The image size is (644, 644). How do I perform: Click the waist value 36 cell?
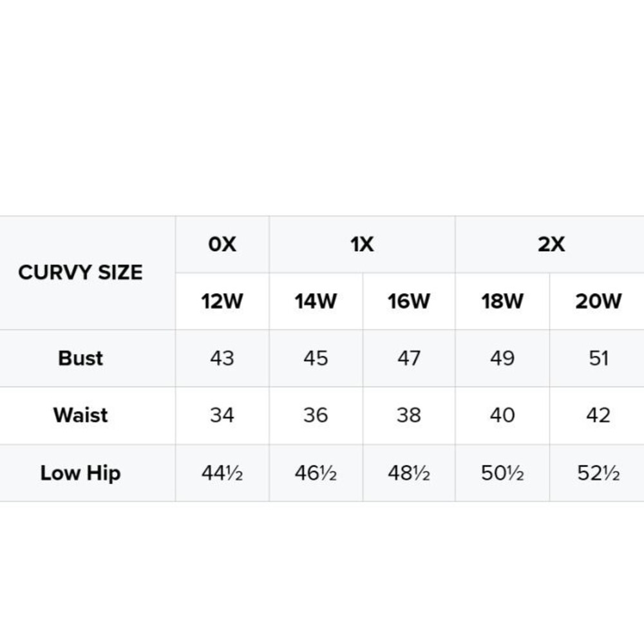click(316, 415)
